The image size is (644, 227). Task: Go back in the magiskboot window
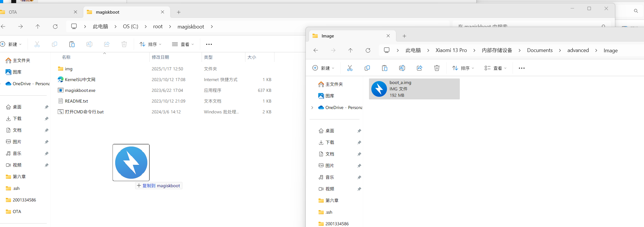pyautogui.click(x=3, y=26)
